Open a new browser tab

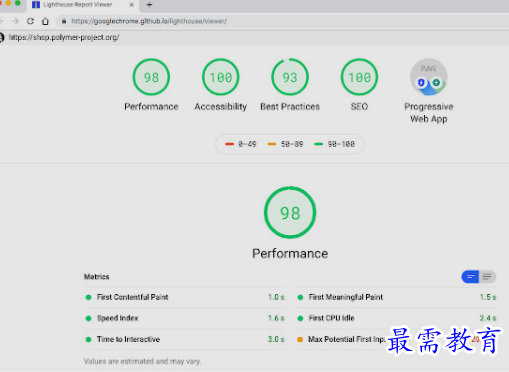149,5
